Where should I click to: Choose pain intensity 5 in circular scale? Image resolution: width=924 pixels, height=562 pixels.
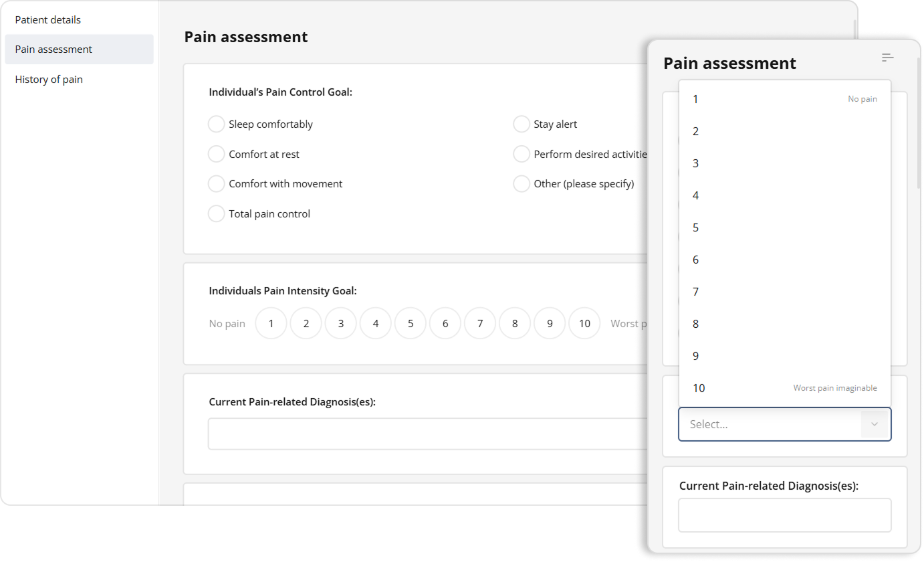411,324
